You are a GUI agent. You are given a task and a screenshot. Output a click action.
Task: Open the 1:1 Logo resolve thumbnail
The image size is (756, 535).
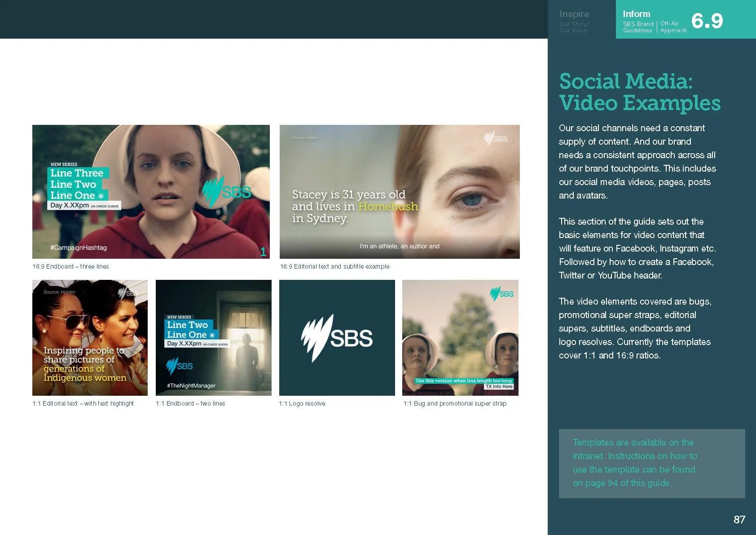[x=337, y=338]
